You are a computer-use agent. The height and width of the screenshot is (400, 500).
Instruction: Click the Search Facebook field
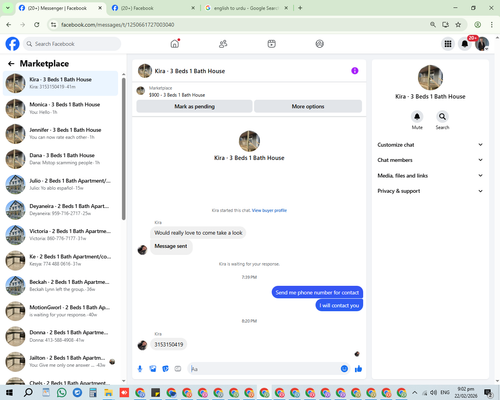click(x=72, y=44)
